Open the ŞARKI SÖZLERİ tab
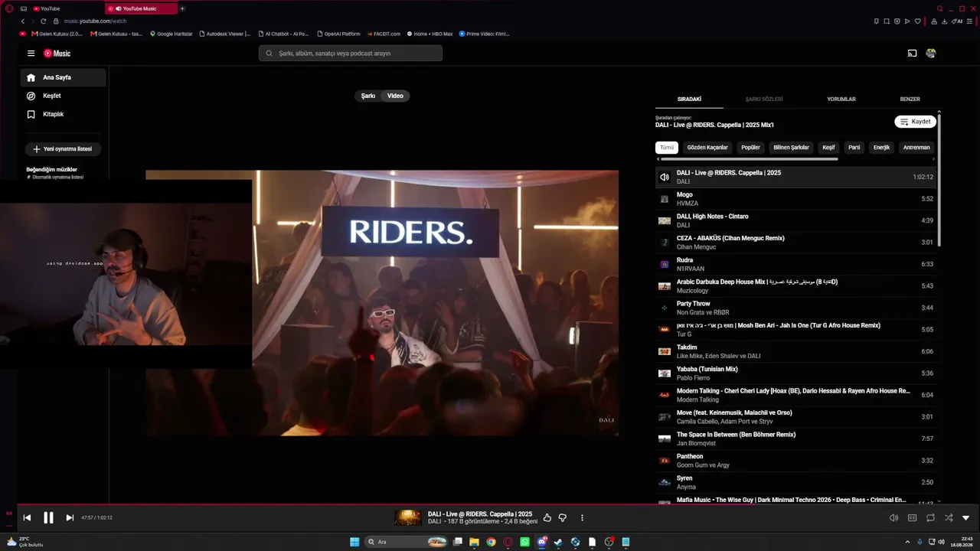 pyautogui.click(x=764, y=99)
